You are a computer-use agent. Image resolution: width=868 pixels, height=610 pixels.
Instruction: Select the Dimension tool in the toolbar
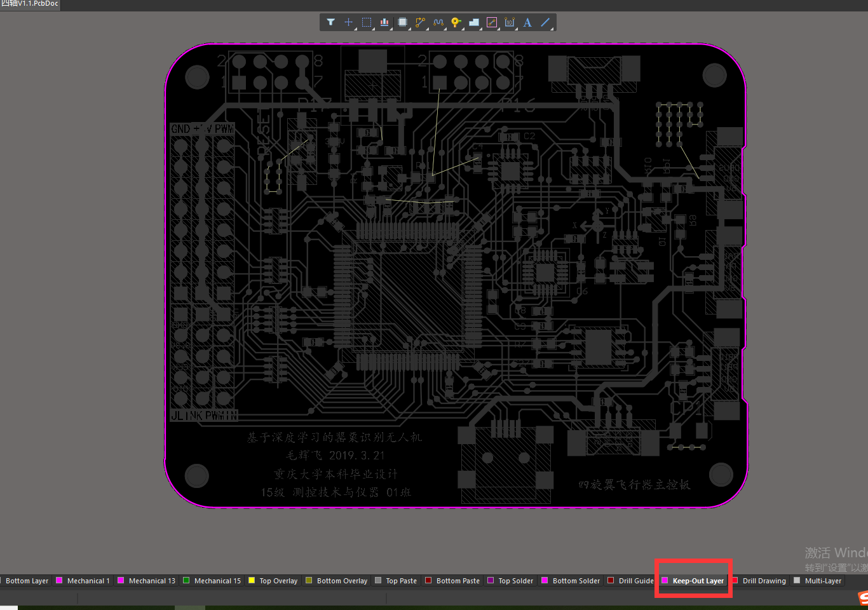coord(510,22)
